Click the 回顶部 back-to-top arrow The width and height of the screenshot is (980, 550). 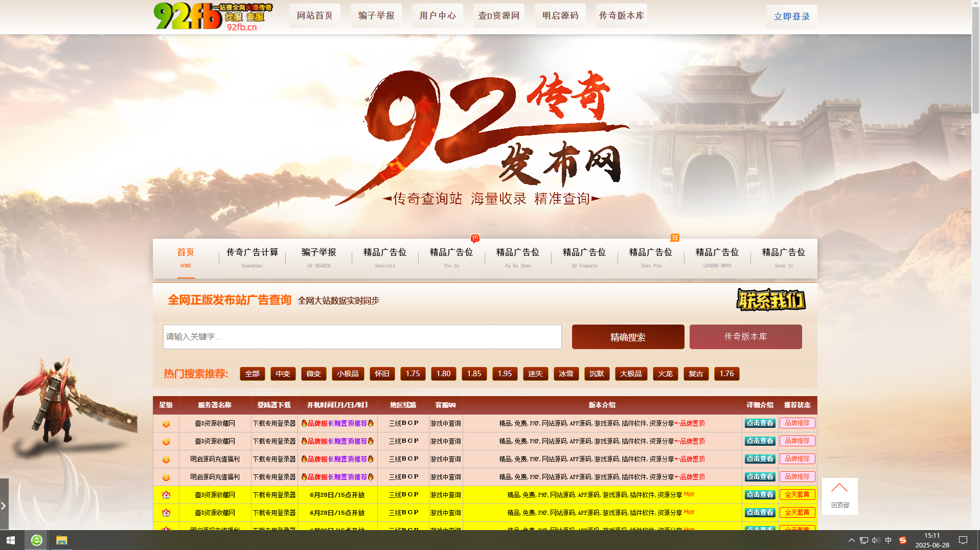[x=839, y=488]
